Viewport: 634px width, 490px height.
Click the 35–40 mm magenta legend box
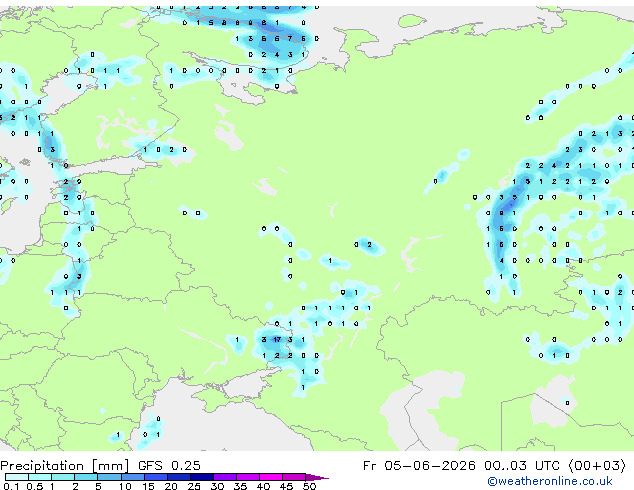pos(248,477)
